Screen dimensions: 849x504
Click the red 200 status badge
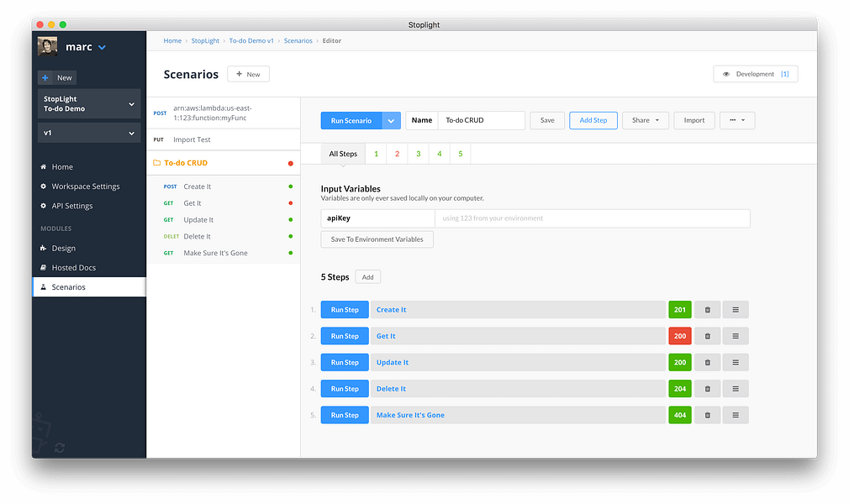coord(679,336)
